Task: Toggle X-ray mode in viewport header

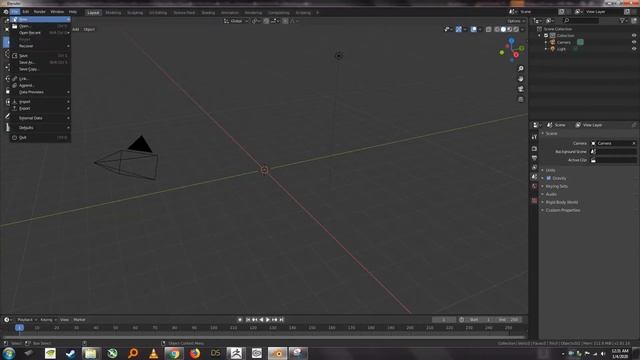Action: [x=489, y=29]
